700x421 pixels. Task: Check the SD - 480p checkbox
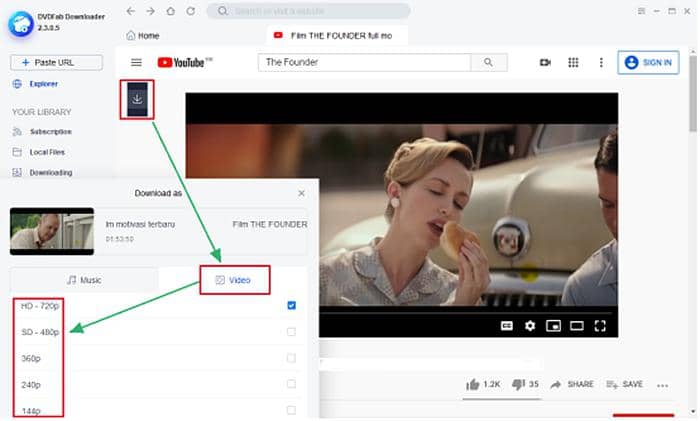click(292, 332)
